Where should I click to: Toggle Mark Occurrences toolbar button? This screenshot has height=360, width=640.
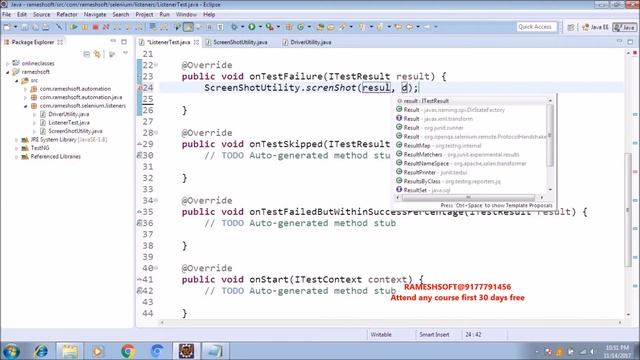tap(188, 27)
